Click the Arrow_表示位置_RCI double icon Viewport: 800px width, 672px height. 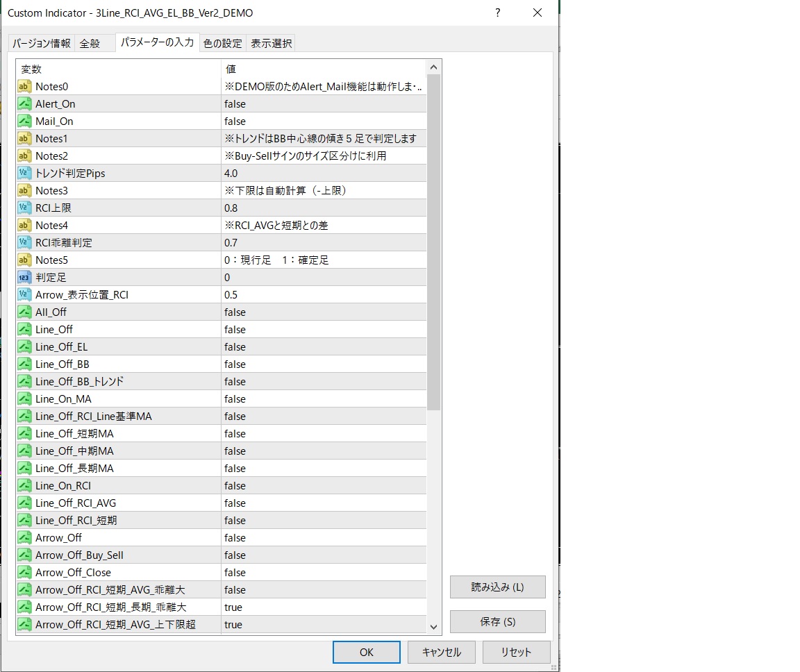coord(24,294)
